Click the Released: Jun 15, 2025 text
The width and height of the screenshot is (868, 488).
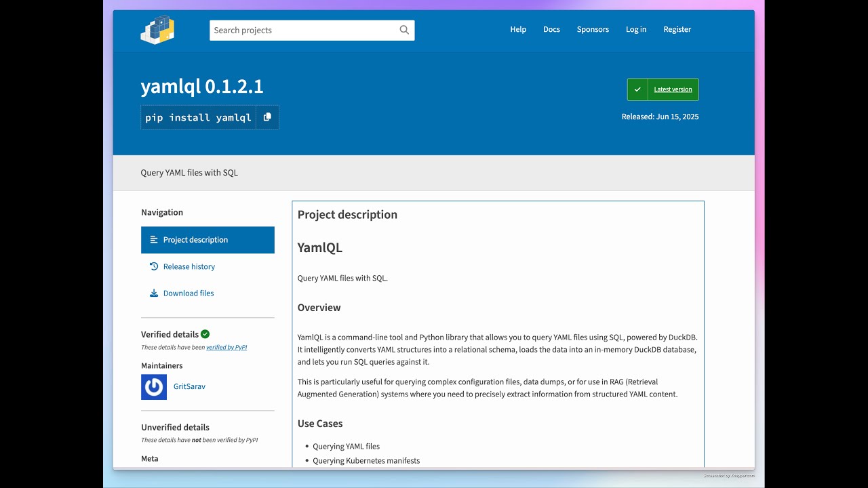(x=660, y=117)
